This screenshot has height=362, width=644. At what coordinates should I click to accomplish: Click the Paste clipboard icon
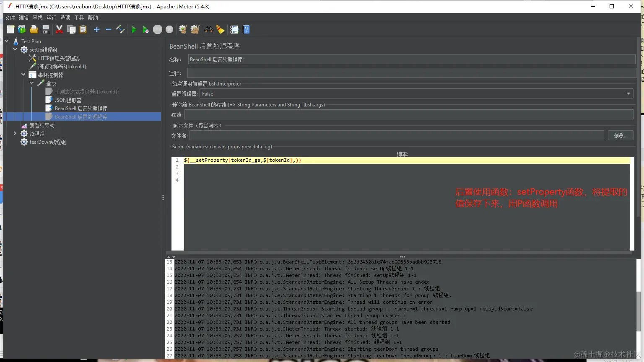click(83, 29)
